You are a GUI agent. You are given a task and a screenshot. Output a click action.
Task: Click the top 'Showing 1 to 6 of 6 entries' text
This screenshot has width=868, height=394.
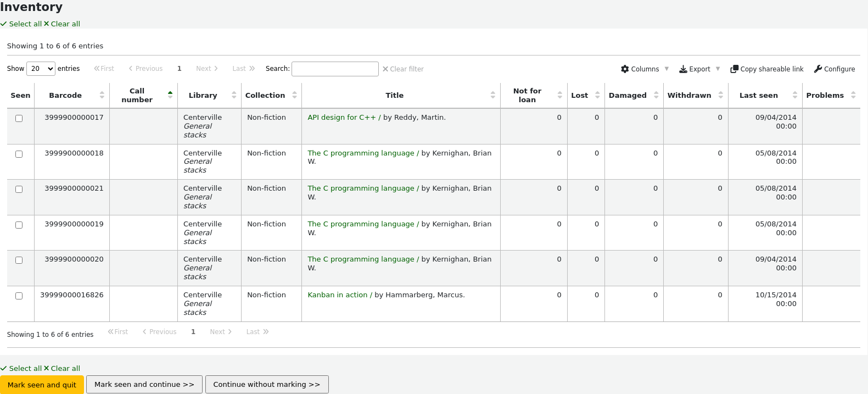(55, 46)
